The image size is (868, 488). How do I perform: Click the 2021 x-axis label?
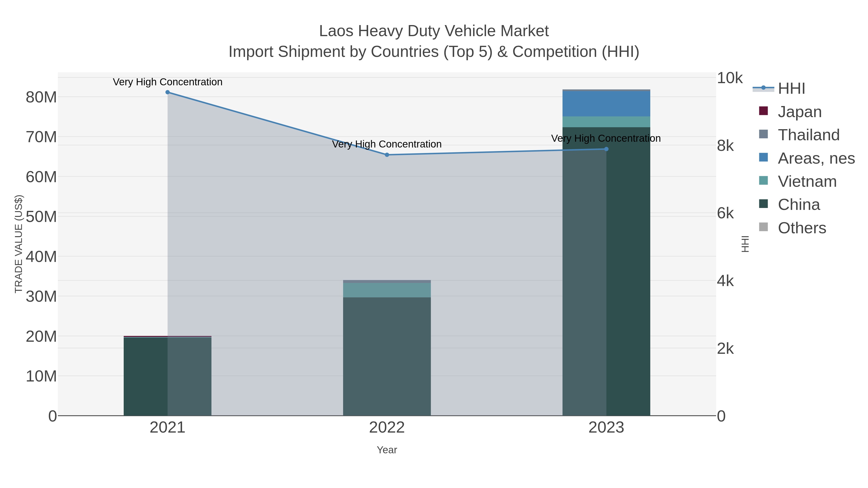pos(168,428)
